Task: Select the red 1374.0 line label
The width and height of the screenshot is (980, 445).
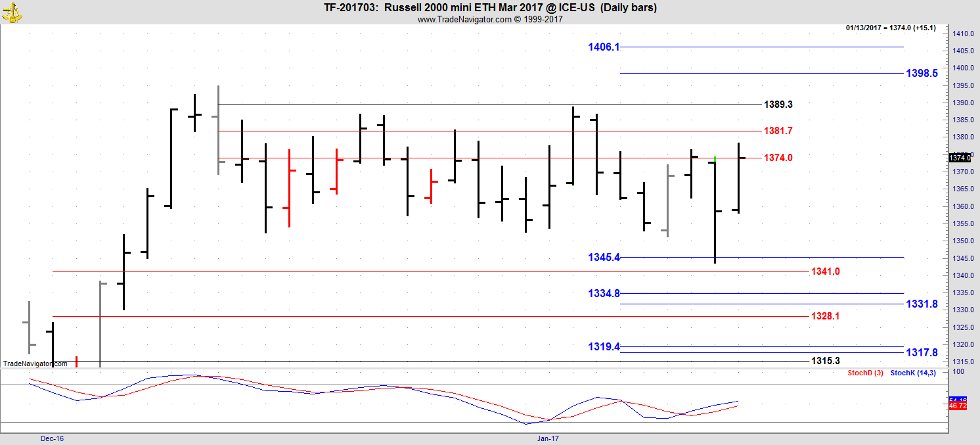Action: click(778, 158)
